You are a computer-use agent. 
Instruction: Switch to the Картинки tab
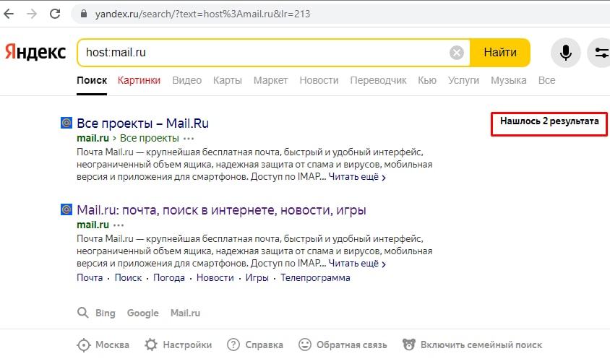[x=139, y=80]
